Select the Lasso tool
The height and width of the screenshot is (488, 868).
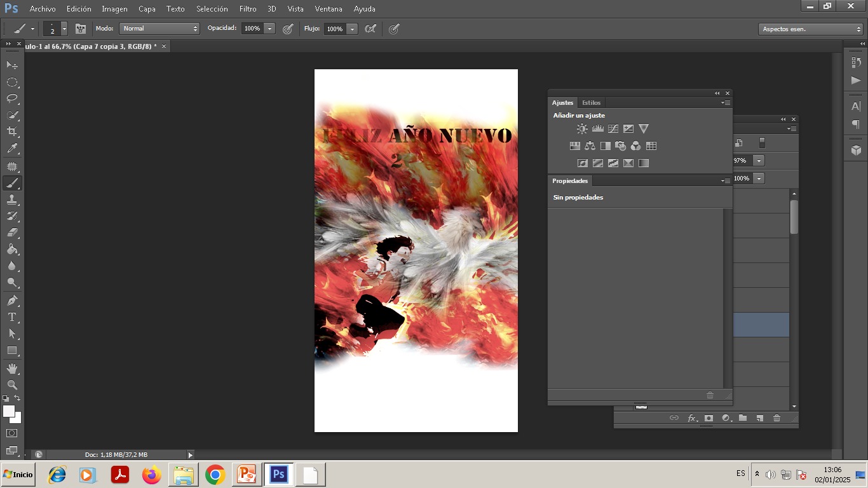[x=12, y=98]
